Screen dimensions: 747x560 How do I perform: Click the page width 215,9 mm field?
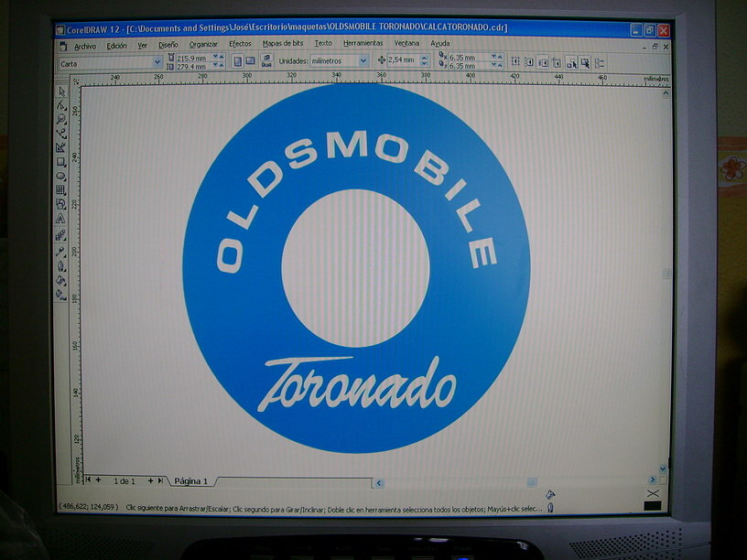[x=194, y=58]
